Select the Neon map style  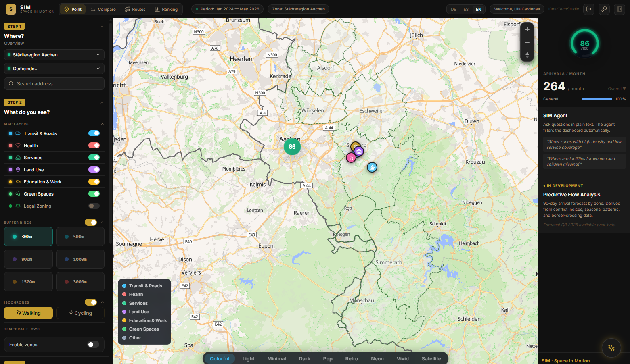pyautogui.click(x=377, y=359)
